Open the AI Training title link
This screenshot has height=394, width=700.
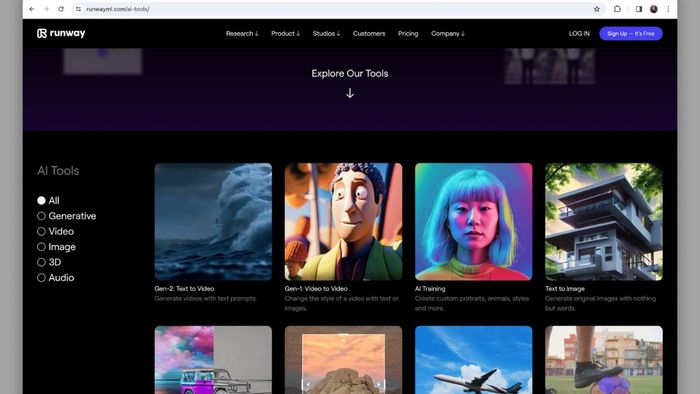[x=430, y=289]
